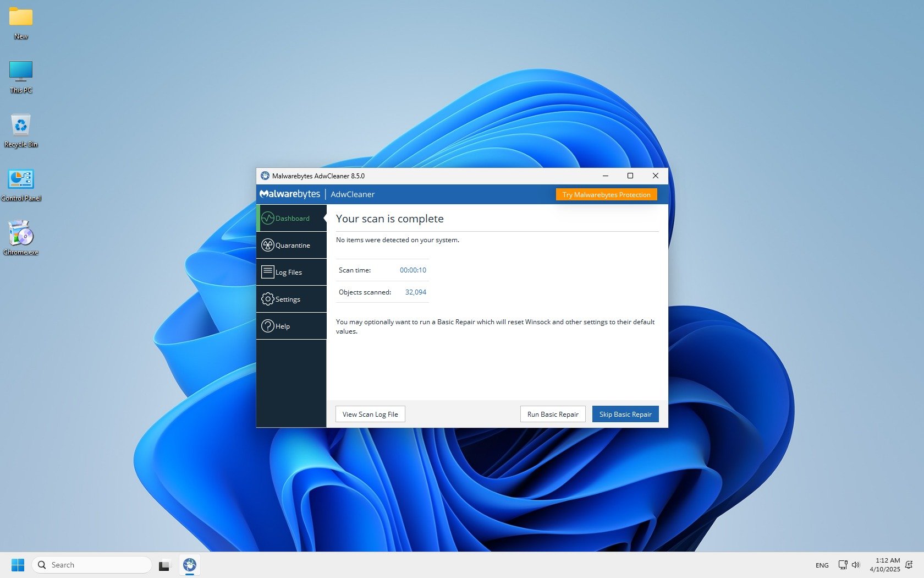Select the Chrome.exe desktop icon
Screen dimensions: 924x578
tap(21, 239)
